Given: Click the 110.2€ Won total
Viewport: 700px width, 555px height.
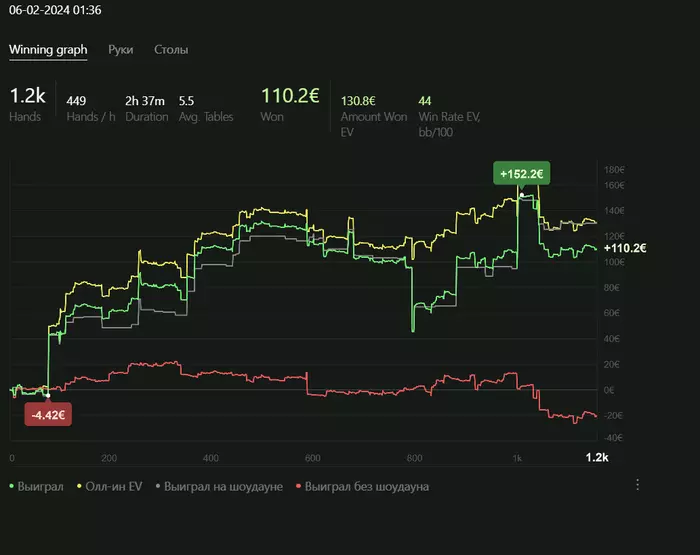Looking at the screenshot, I should 290,96.
